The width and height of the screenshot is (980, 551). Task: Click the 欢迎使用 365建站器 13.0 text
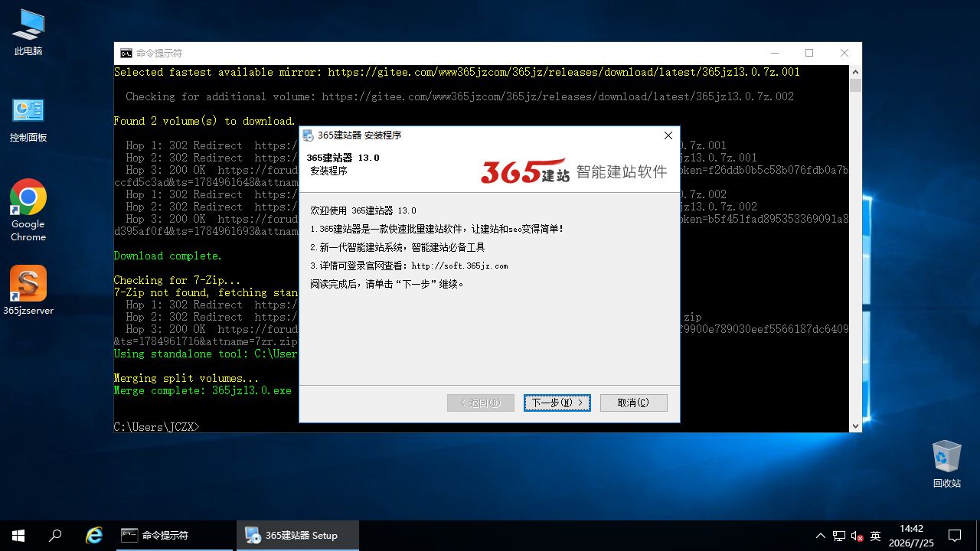[x=363, y=210]
